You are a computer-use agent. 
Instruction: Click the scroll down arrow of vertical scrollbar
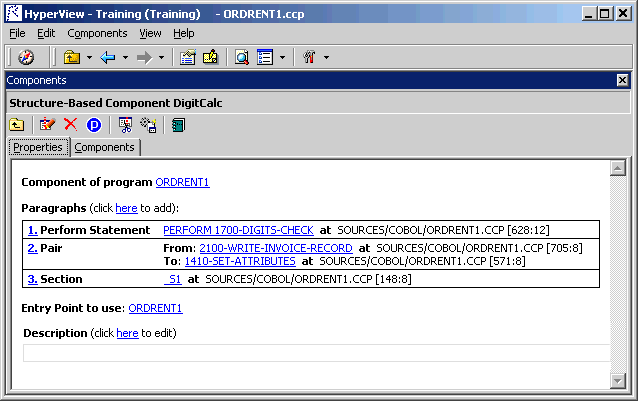pos(618,380)
